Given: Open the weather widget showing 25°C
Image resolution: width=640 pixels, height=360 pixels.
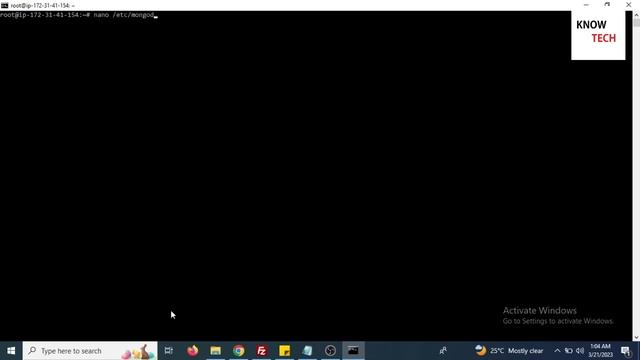Looking at the screenshot, I should [509, 351].
